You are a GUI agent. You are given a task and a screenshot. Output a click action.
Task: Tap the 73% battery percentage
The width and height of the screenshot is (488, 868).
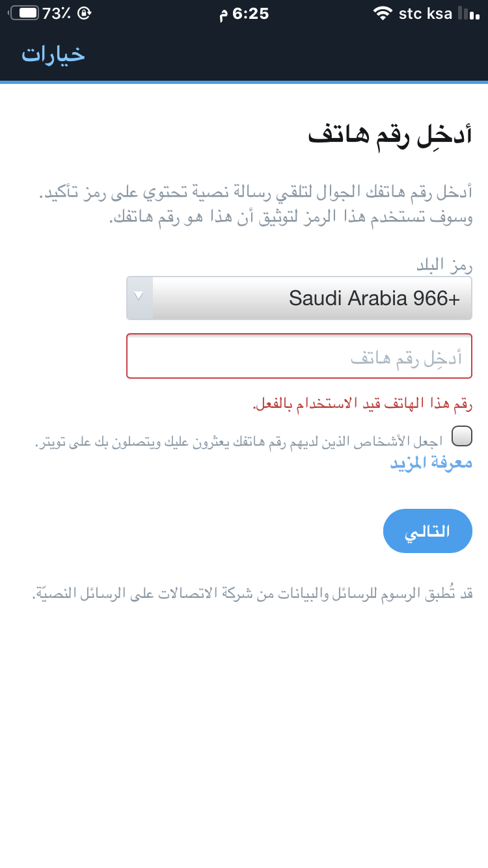pos(57,14)
